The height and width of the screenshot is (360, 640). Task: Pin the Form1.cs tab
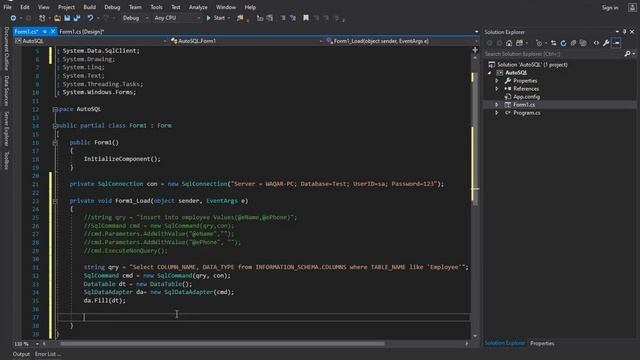pos(45,31)
